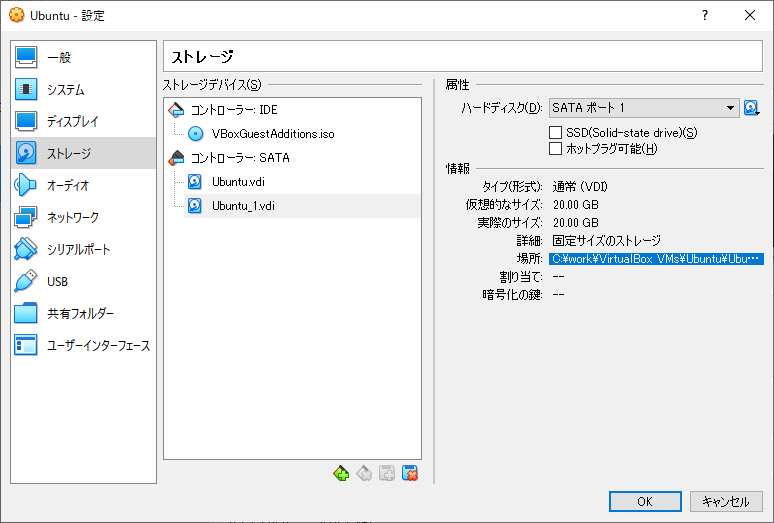The height and width of the screenshot is (523, 774).
Task: Open the ユーザーインターフェース settings category
Action: (x=83, y=345)
